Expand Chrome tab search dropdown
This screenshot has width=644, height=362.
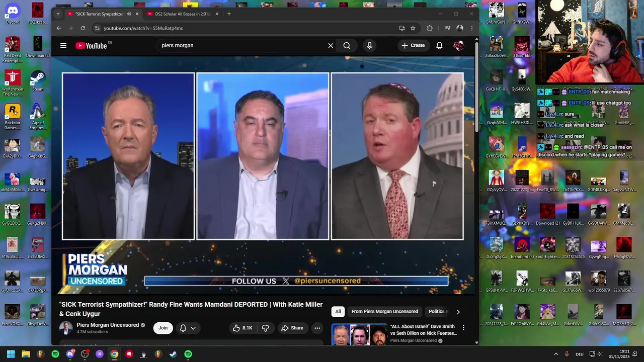(x=58, y=14)
